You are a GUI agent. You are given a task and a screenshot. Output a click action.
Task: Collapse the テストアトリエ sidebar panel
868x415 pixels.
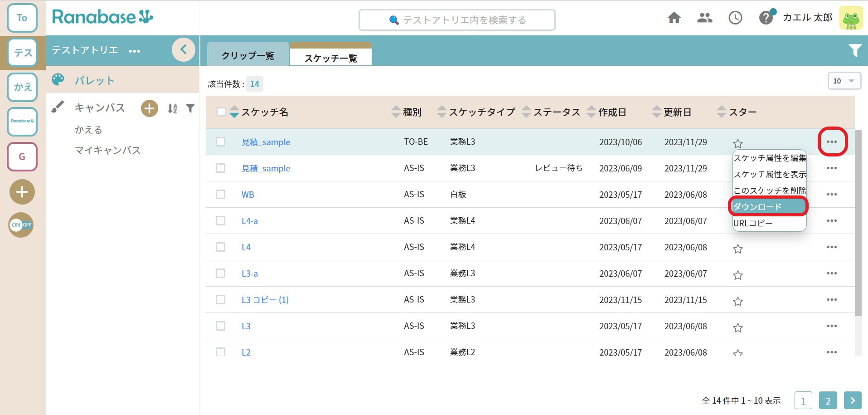point(184,50)
